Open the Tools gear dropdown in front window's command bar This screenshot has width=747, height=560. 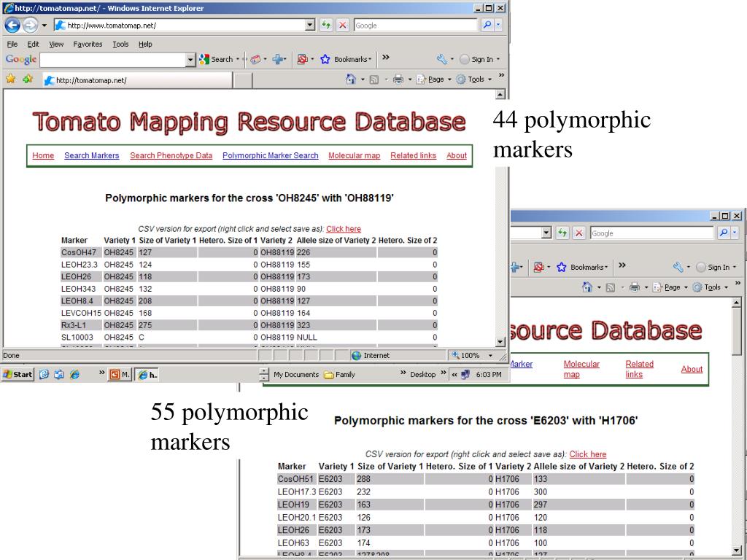click(x=473, y=79)
